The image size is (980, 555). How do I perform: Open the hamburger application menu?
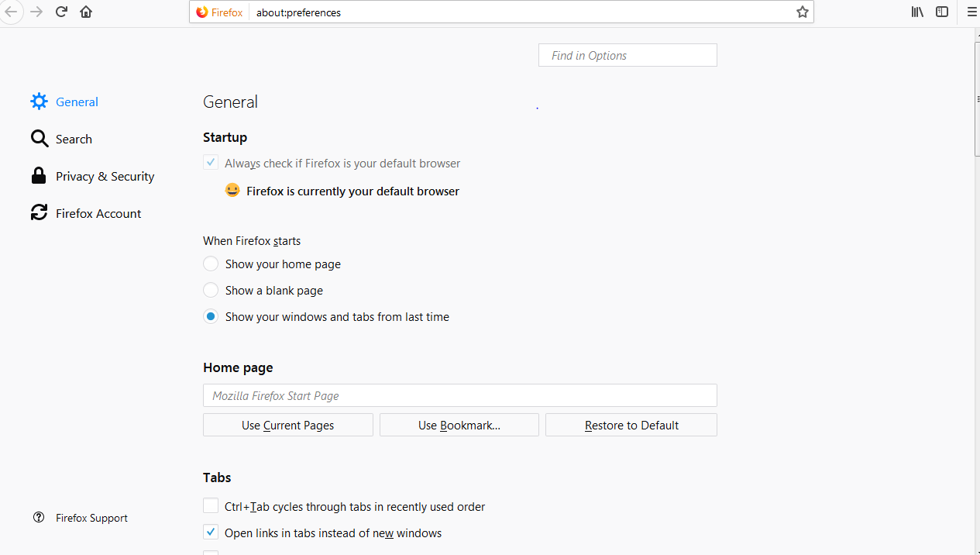(x=971, y=12)
